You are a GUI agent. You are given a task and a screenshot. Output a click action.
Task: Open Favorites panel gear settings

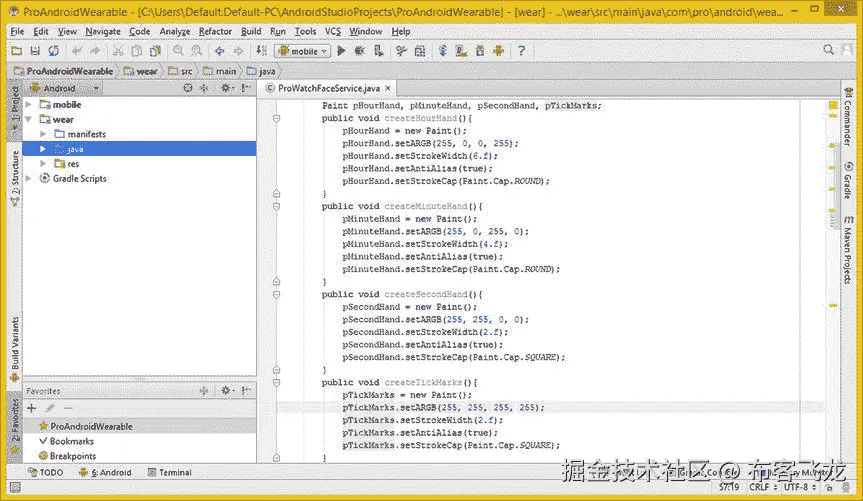pos(226,391)
